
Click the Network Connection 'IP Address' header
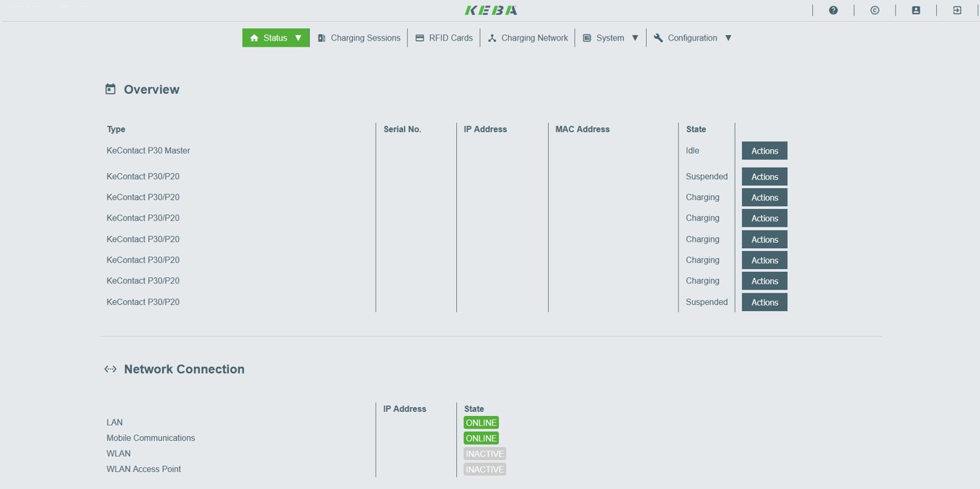(405, 409)
